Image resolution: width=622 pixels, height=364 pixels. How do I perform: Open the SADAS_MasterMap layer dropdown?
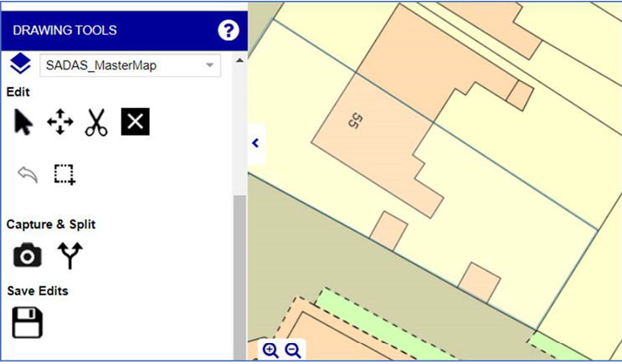(130, 65)
